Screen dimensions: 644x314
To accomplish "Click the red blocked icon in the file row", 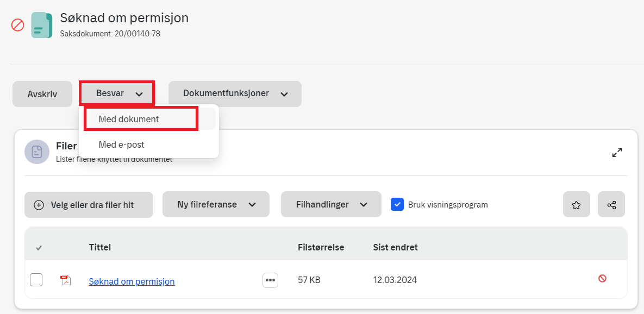I will (602, 279).
